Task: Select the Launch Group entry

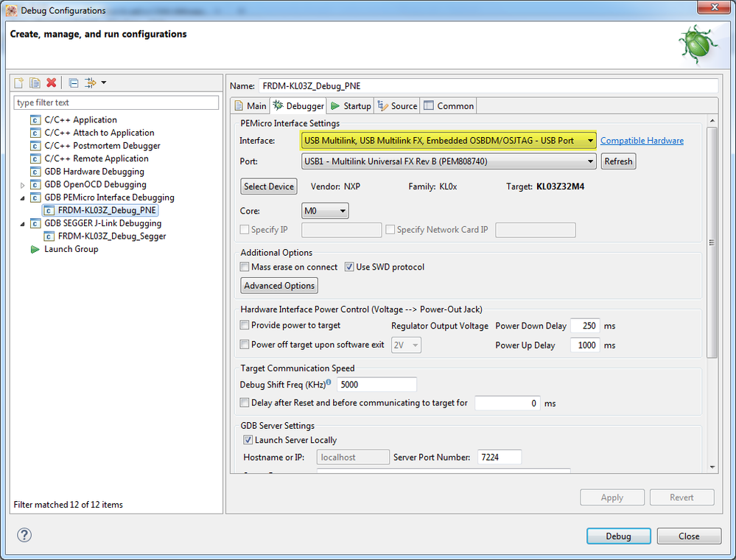Action: click(x=71, y=249)
